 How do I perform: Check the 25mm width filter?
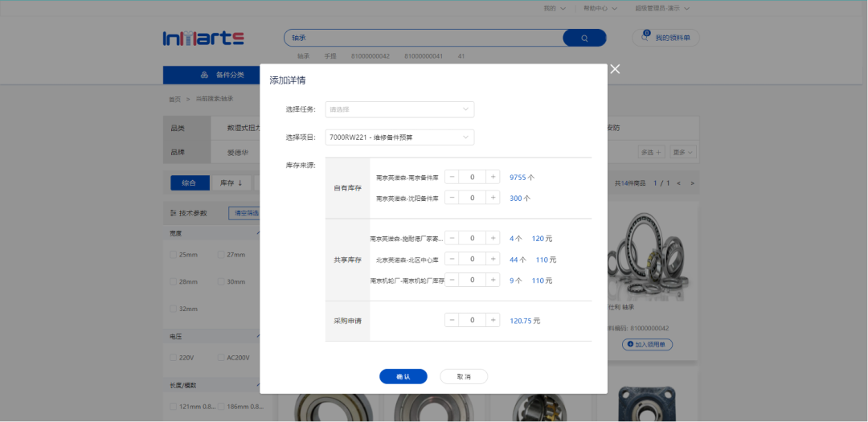tap(174, 255)
